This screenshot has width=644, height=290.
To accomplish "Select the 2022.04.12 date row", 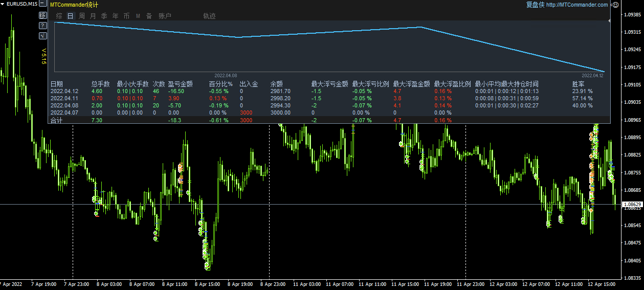I will 64,91.
